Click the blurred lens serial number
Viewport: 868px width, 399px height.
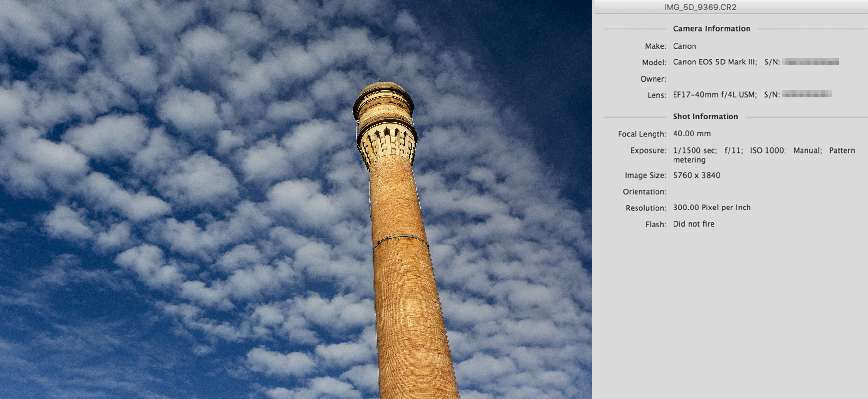806,94
